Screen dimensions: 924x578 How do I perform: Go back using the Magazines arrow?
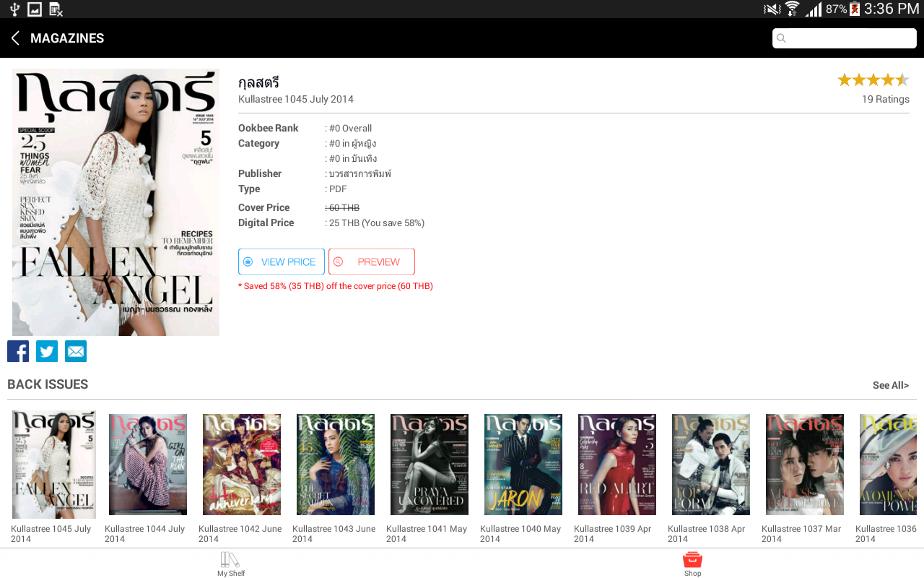(x=14, y=38)
